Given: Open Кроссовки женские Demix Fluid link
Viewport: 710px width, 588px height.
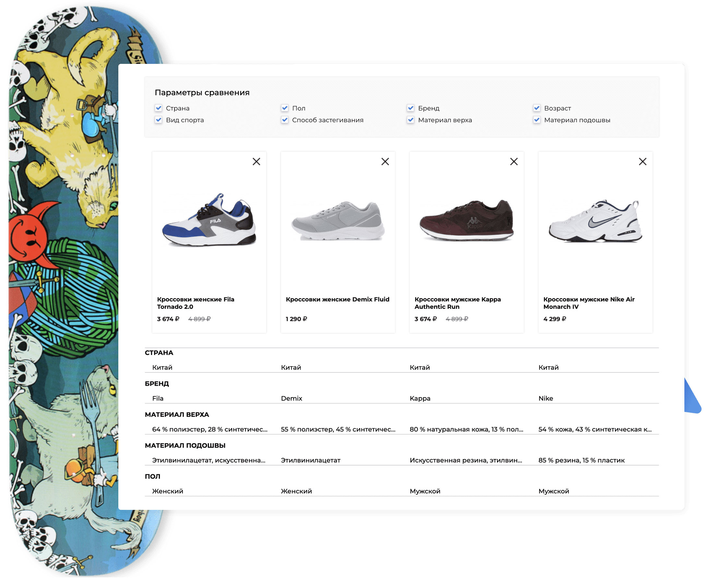Looking at the screenshot, I should tap(337, 299).
